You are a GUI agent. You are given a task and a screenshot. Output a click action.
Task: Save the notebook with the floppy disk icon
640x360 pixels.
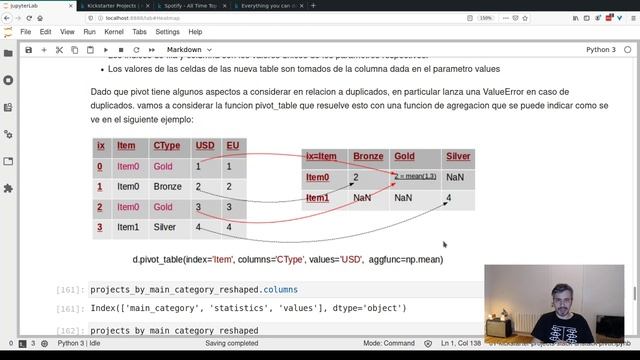29,50
